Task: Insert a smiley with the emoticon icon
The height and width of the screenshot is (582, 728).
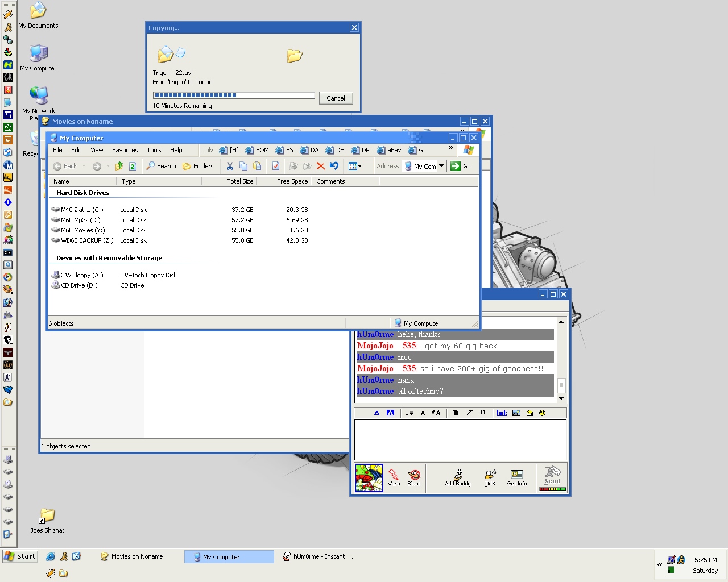Action: pyautogui.click(x=542, y=413)
